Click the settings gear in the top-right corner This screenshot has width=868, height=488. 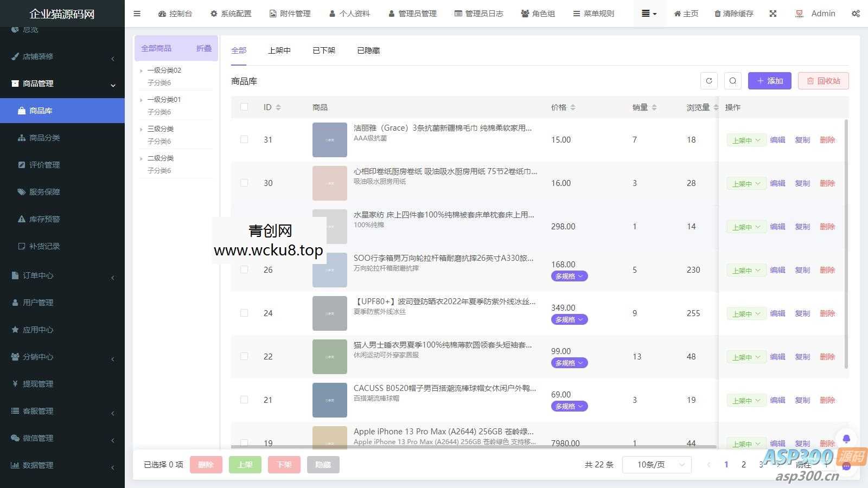coord(856,14)
